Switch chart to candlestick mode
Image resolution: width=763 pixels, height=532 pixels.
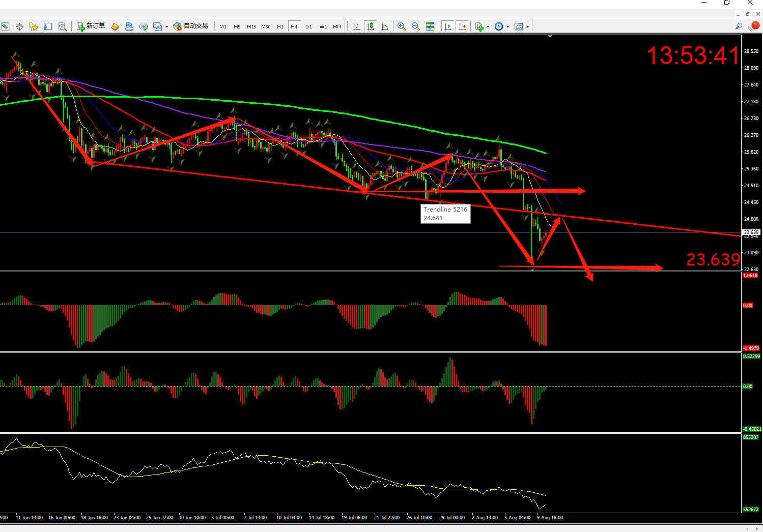point(371,26)
